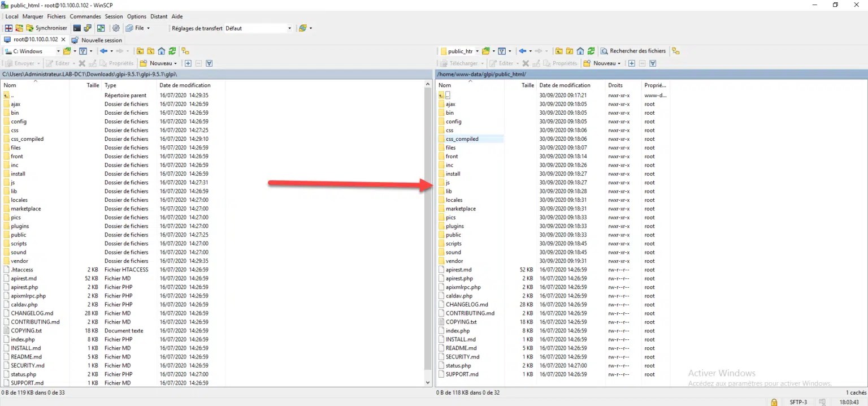Go to remote home directory icon

(x=580, y=51)
